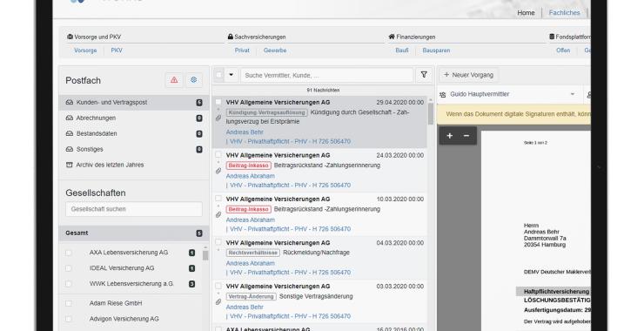
Task: Click paperclip attachment icon on 03.03.2020 message
Action: (218, 301)
